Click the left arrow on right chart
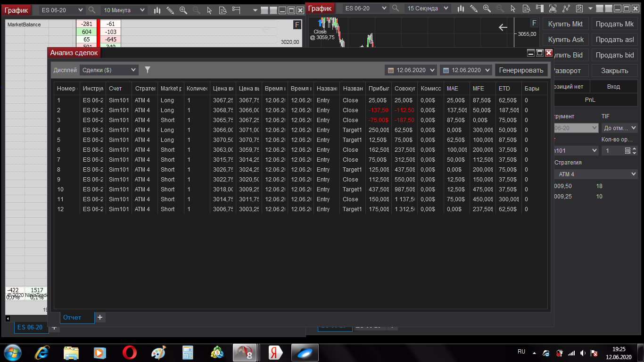644x362 pixels. [503, 27]
